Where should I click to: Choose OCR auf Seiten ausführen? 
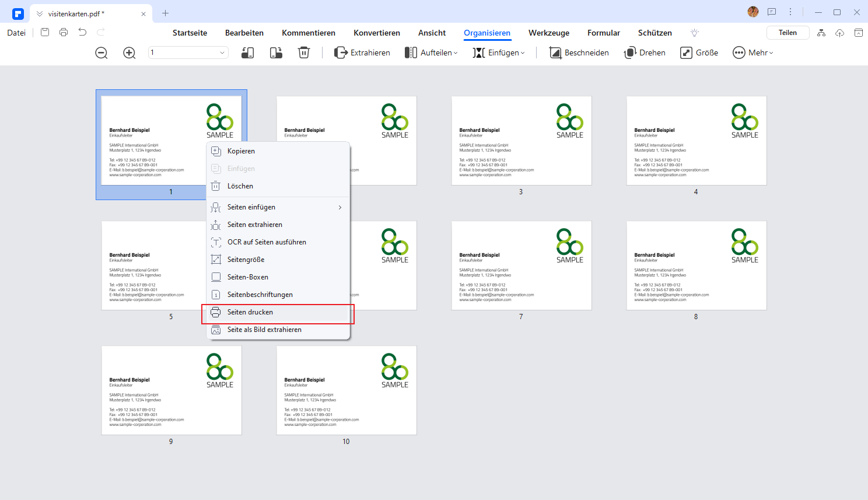click(x=278, y=242)
